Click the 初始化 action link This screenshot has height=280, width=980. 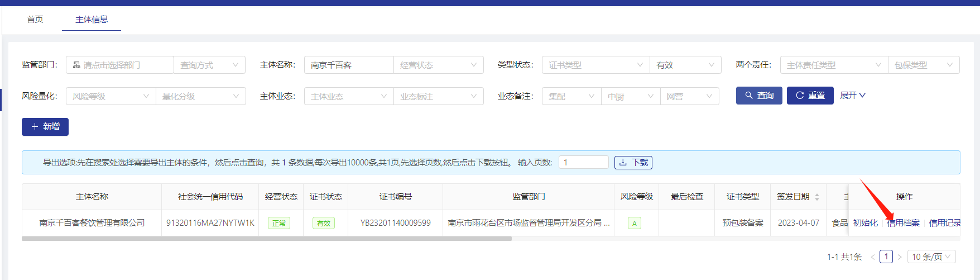(x=865, y=223)
